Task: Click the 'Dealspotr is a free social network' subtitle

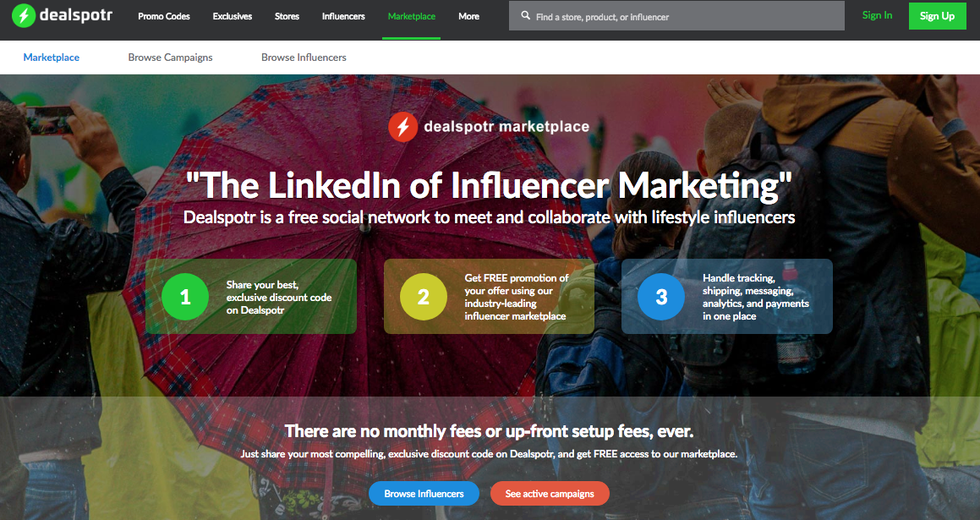Action: click(x=489, y=217)
